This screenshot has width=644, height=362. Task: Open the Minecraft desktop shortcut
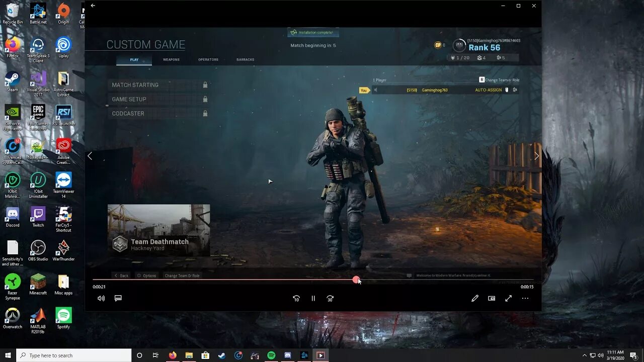[38, 284]
